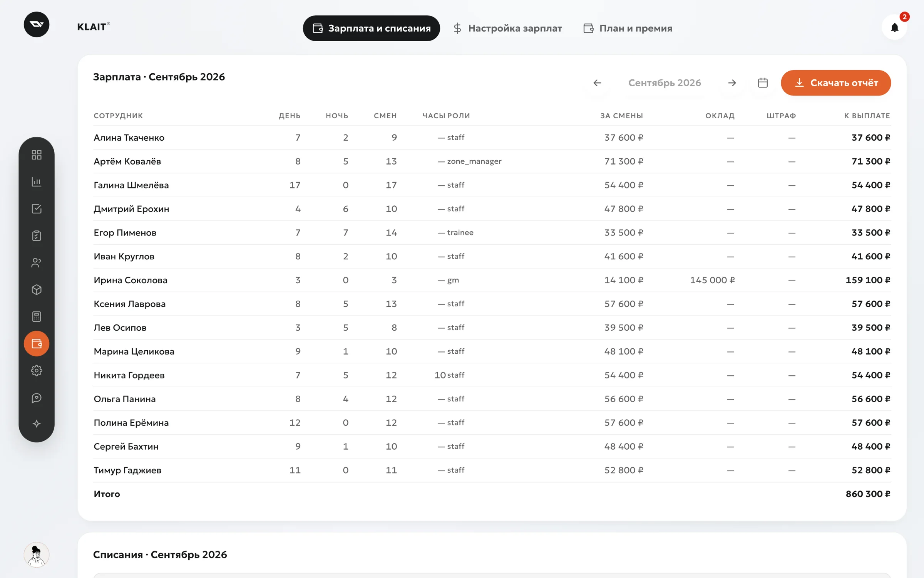Go to next month with right arrow

pyautogui.click(x=732, y=83)
